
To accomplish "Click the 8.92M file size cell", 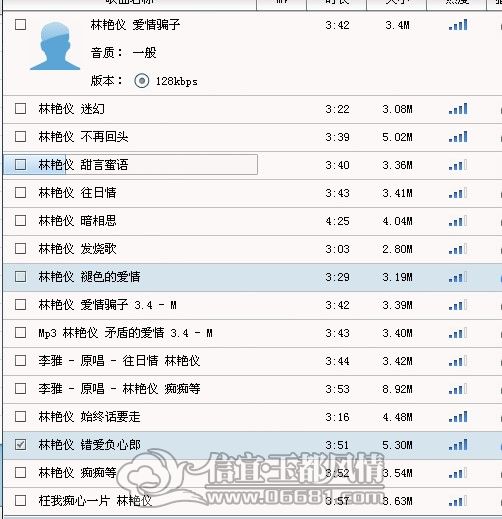I will click(397, 389).
